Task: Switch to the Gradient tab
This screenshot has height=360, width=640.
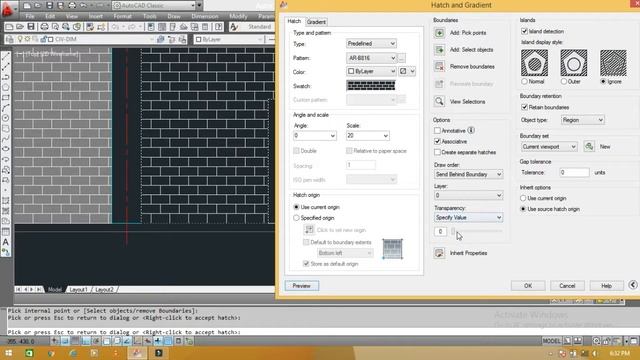Action: coord(316,22)
